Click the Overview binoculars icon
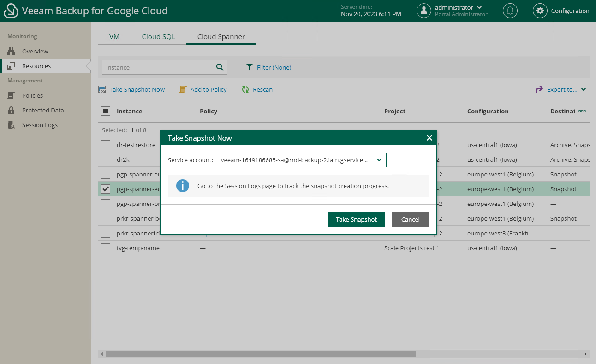Screen dimensions: 596x364 12,51
